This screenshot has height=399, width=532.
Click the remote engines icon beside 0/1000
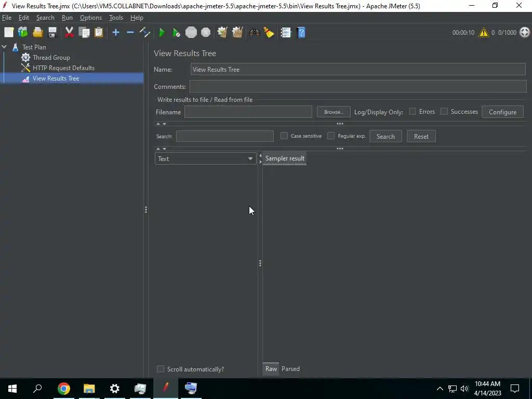525,32
